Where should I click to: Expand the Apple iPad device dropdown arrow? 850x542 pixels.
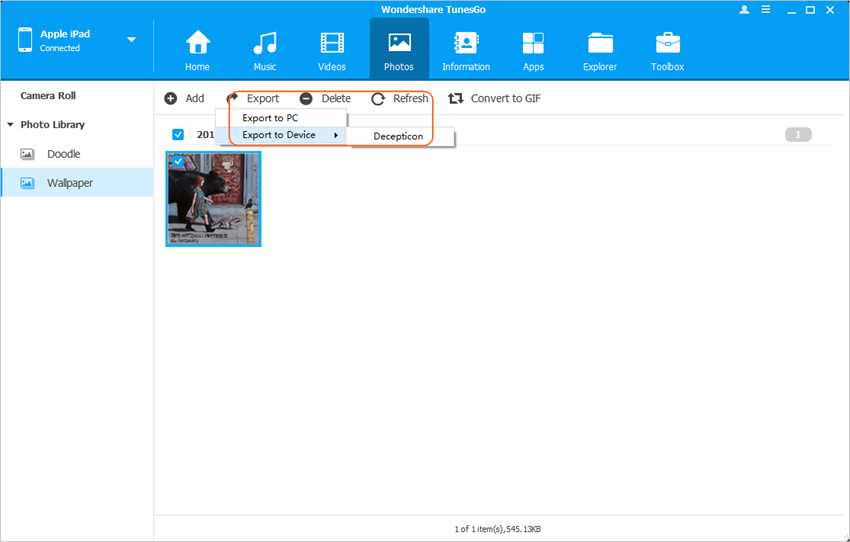[x=132, y=40]
